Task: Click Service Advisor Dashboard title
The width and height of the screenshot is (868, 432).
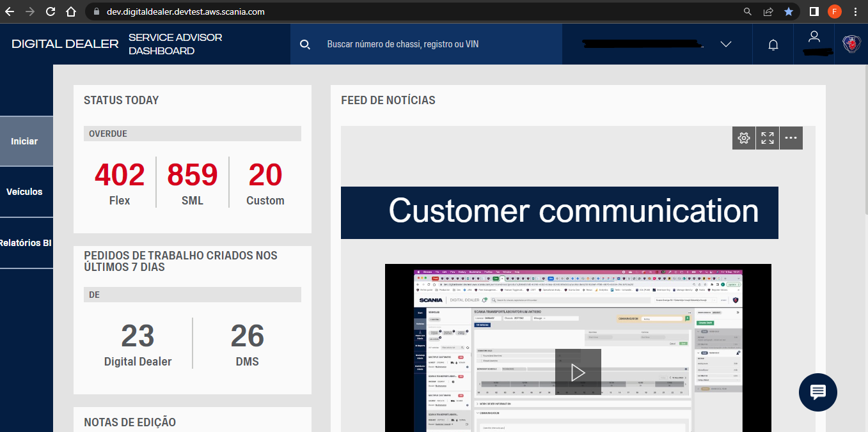Action: point(175,44)
